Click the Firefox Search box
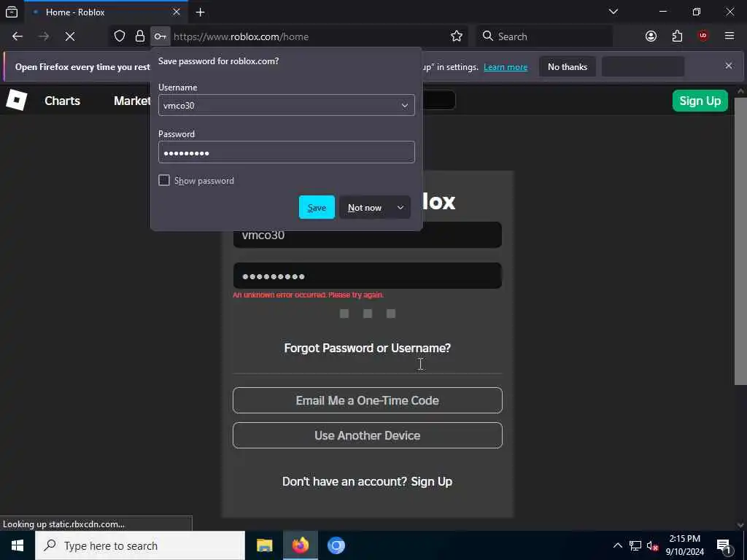Image resolution: width=747 pixels, height=560 pixels. (x=544, y=36)
